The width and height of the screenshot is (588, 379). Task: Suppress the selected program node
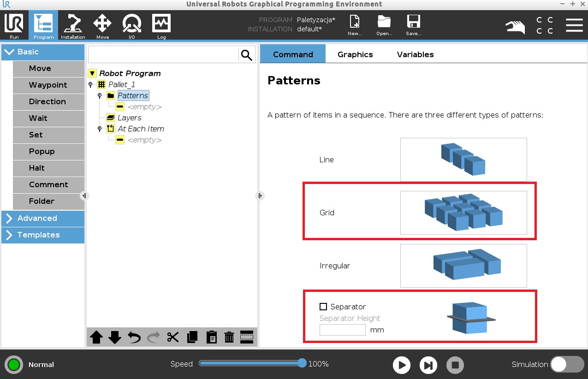click(247, 338)
